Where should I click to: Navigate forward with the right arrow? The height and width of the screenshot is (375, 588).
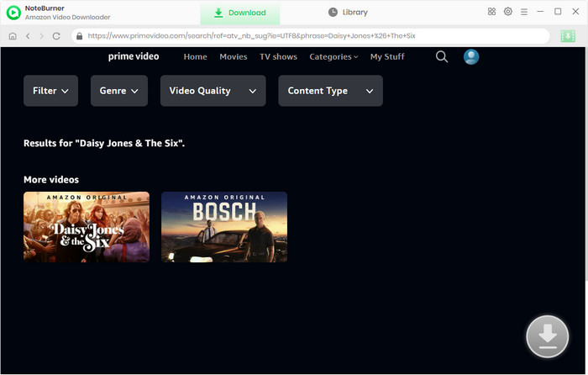pyautogui.click(x=42, y=36)
